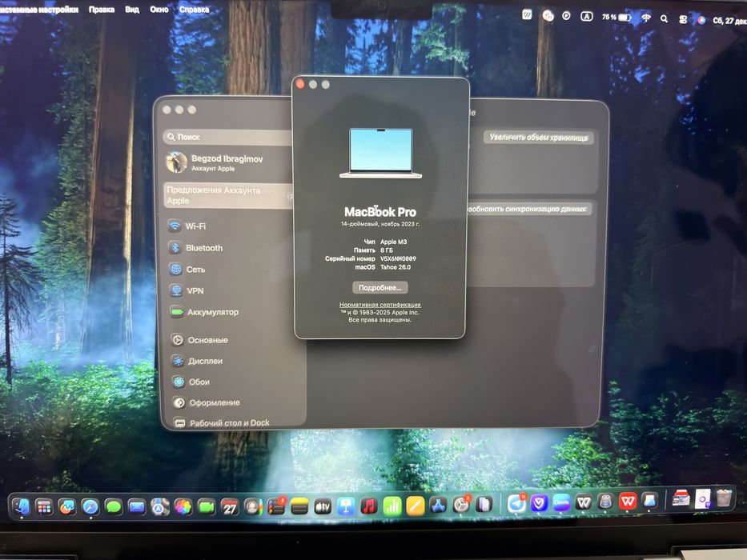747x560 pixels.
Task: Launch Freeform from the Dock
Action: 67,507
